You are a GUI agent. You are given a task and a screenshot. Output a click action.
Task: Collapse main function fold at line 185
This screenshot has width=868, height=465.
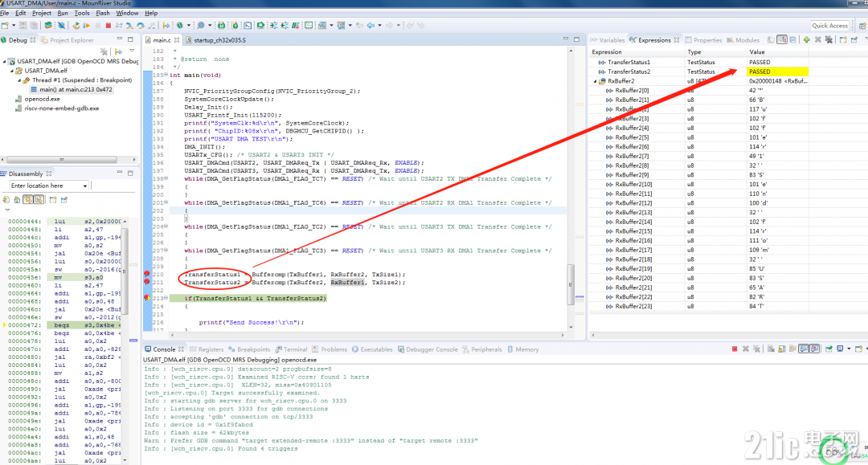tap(166, 75)
